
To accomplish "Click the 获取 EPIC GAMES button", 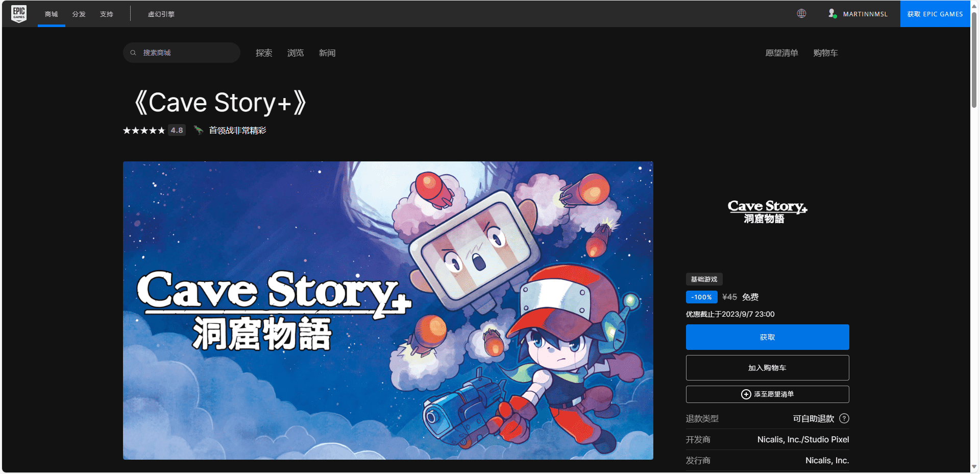I will 935,14.
